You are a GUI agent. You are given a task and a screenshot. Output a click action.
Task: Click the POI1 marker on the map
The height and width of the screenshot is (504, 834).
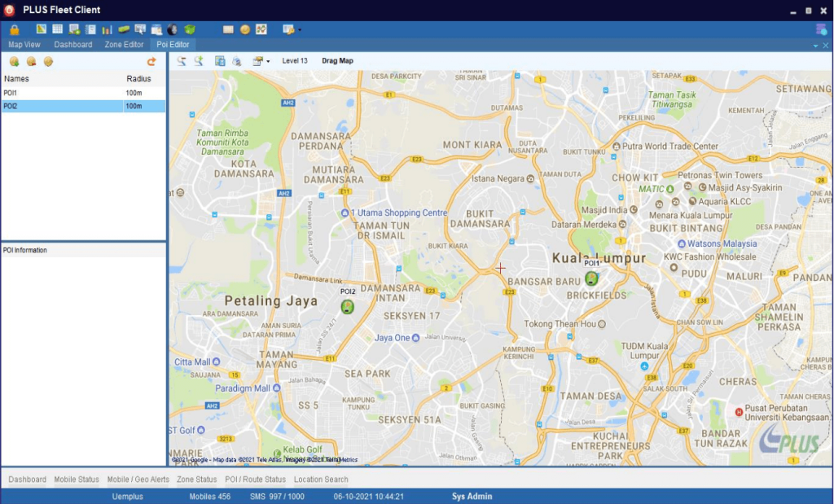591,278
